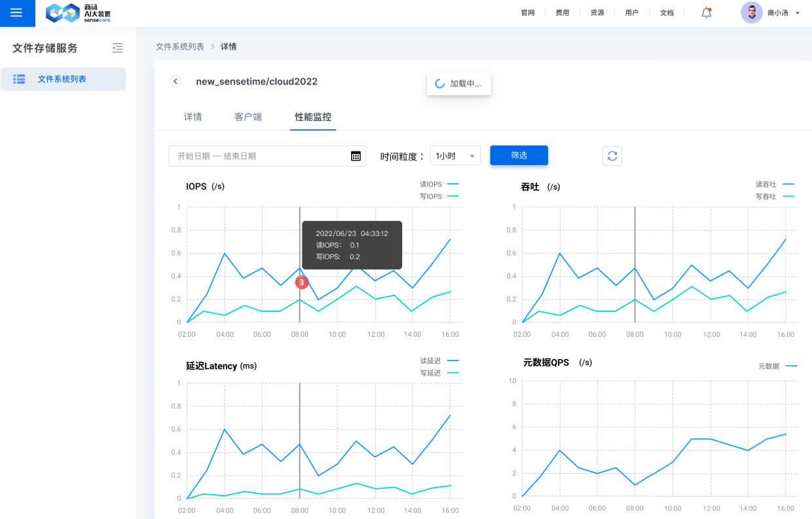This screenshot has width=812, height=519.
Task: Click the red marker badge on IOPS chart
Action: pos(301,282)
